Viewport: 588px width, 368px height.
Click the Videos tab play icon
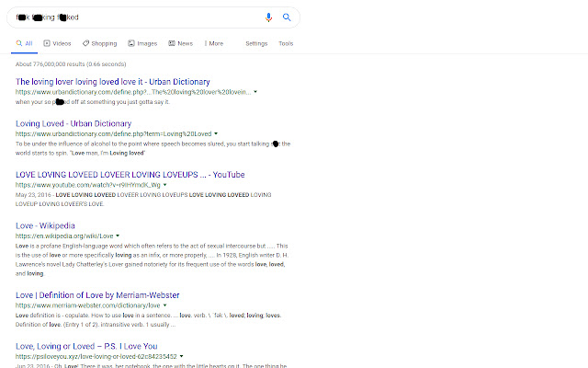coord(47,43)
